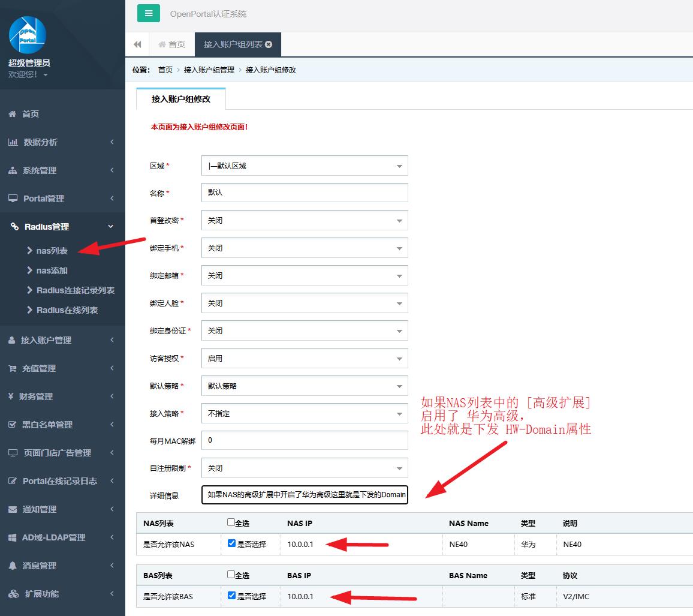Toggle the NAS列表 全选 checkbox
The height and width of the screenshot is (616, 693).
coord(231,522)
